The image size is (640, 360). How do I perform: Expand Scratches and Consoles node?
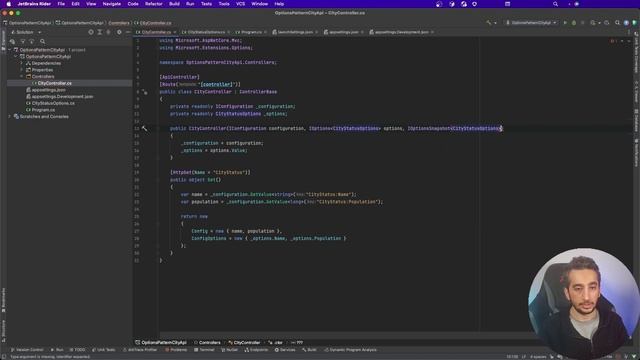pos(9,116)
